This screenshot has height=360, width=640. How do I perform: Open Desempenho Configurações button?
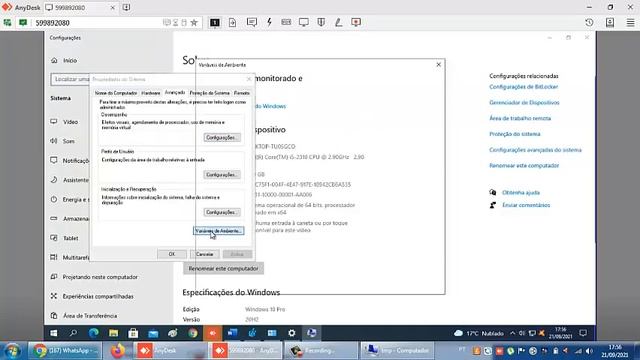pos(222,138)
